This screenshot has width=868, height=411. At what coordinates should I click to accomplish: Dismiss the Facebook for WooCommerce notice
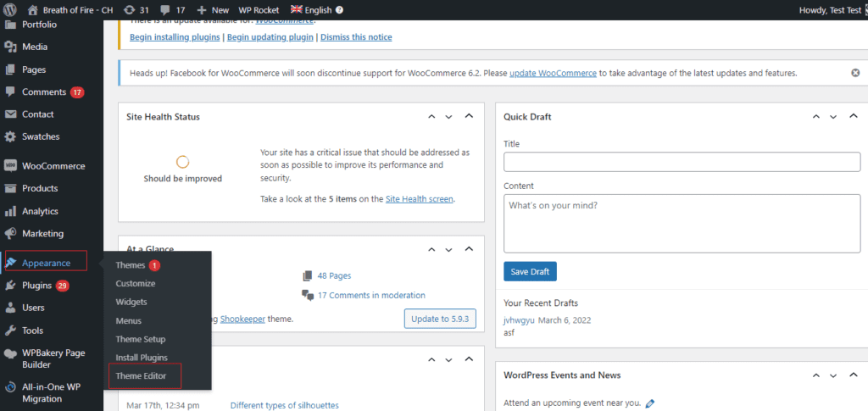click(855, 73)
